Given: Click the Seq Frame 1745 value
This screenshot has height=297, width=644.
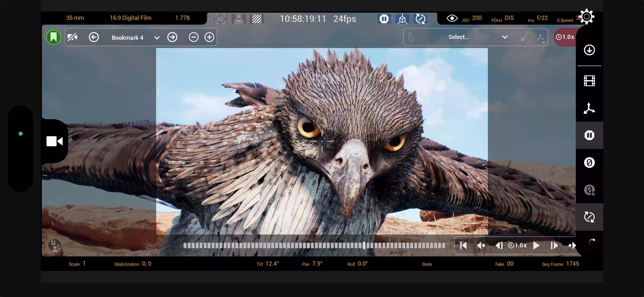Looking at the screenshot, I should point(560,264).
